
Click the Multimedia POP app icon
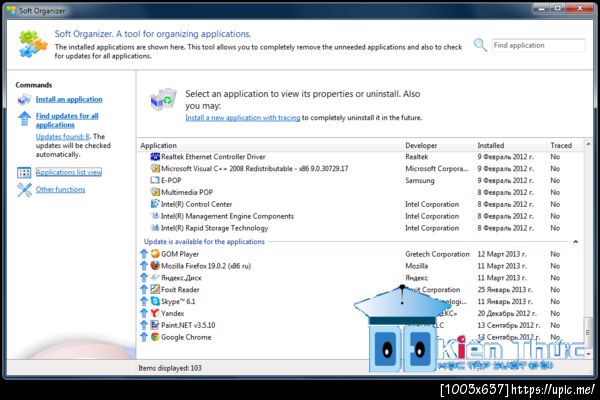click(155, 192)
